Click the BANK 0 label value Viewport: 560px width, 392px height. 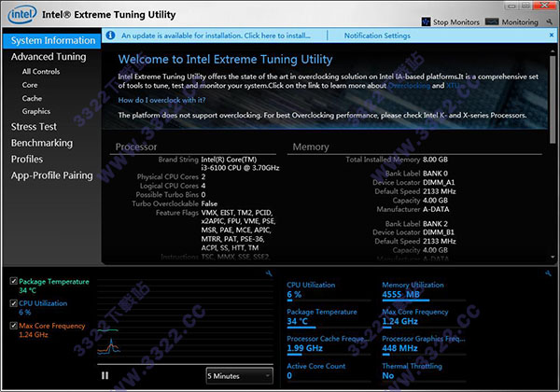click(x=435, y=174)
